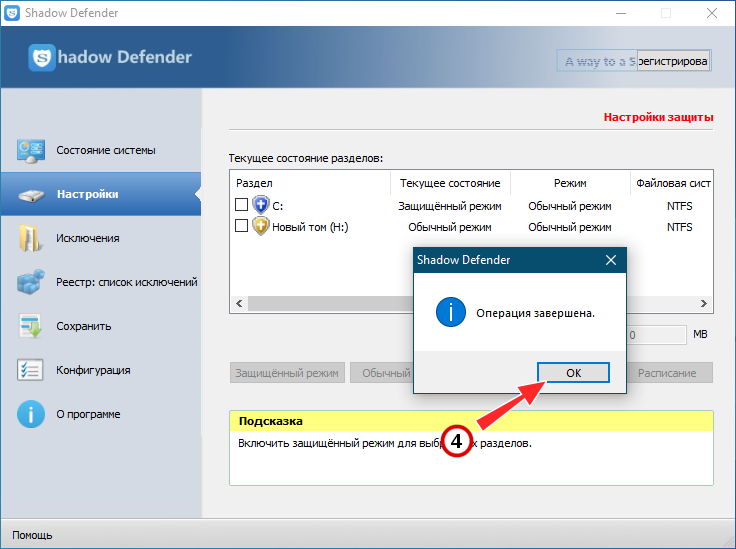Click the Текущее состояние column header
The width and height of the screenshot is (736, 549).
click(x=450, y=183)
